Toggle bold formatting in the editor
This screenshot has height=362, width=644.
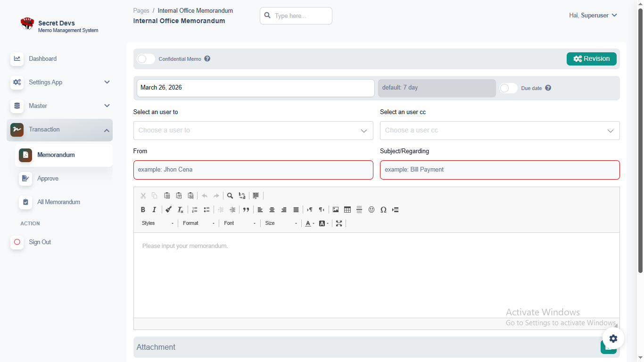[x=143, y=210]
